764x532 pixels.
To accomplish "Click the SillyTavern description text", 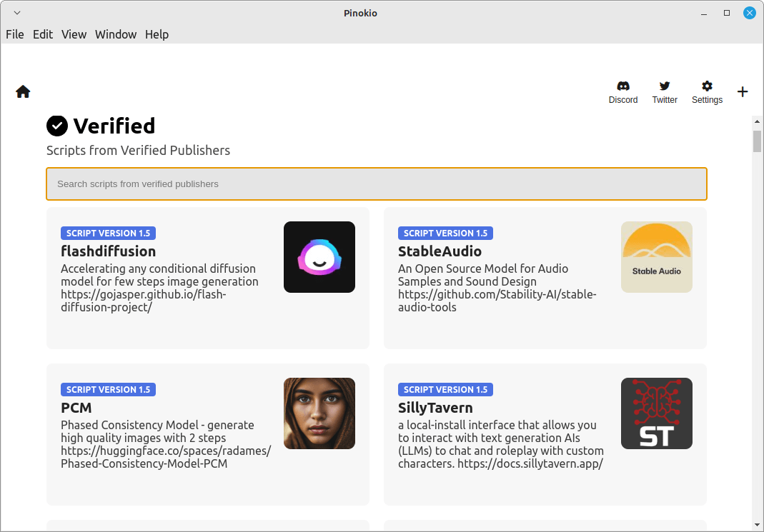I will tap(501, 444).
